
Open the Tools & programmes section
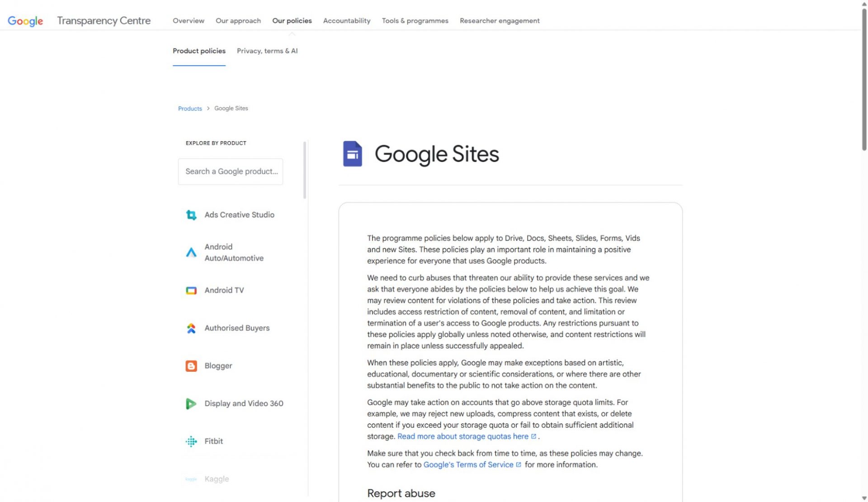click(x=415, y=21)
